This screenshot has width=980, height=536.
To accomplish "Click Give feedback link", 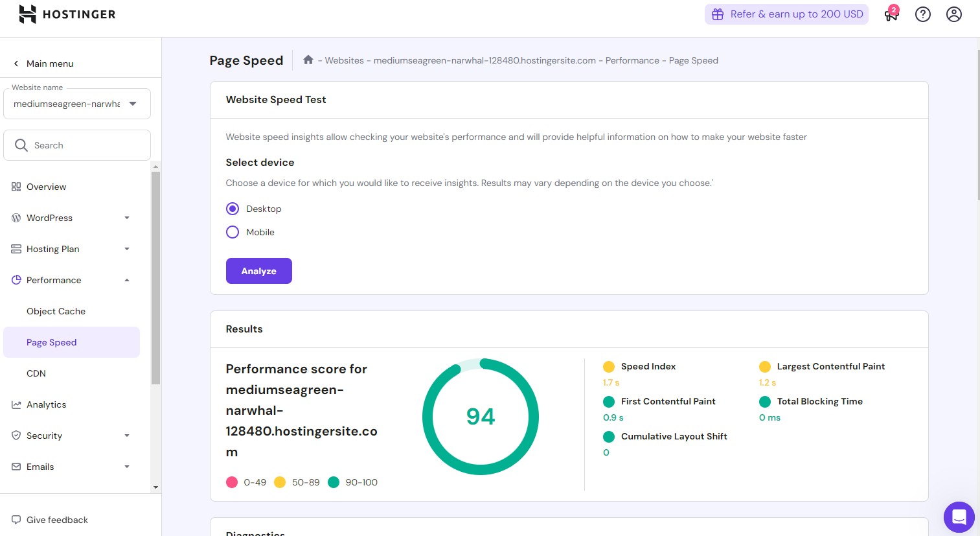I will point(57,520).
